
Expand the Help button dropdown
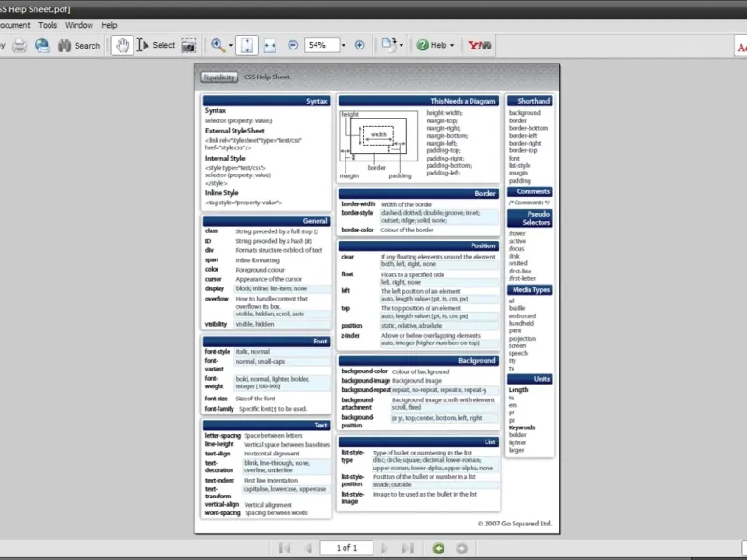pyautogui.click(x=454, y=45)
